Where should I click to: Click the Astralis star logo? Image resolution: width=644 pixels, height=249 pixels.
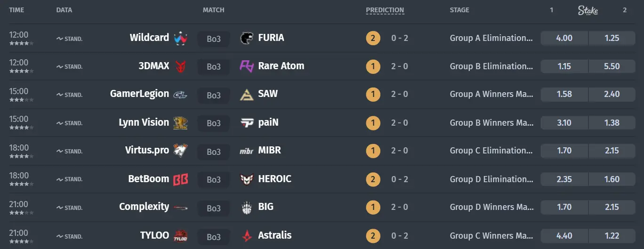(247, 235)
